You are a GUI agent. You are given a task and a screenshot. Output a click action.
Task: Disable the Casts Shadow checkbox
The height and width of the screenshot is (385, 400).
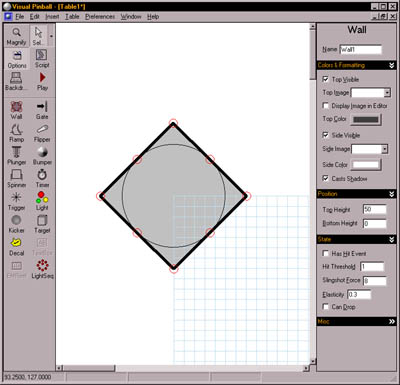point(326,178)
